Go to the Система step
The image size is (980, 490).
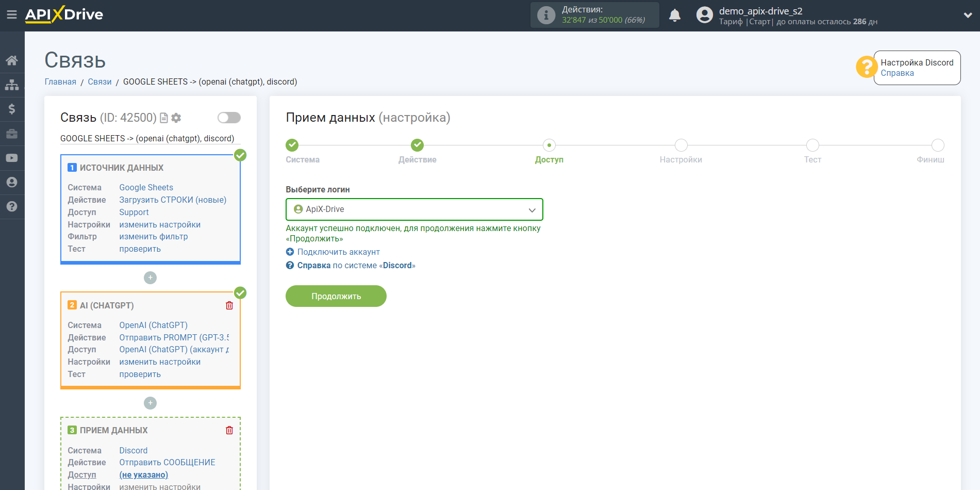click(x=292, y=145)
